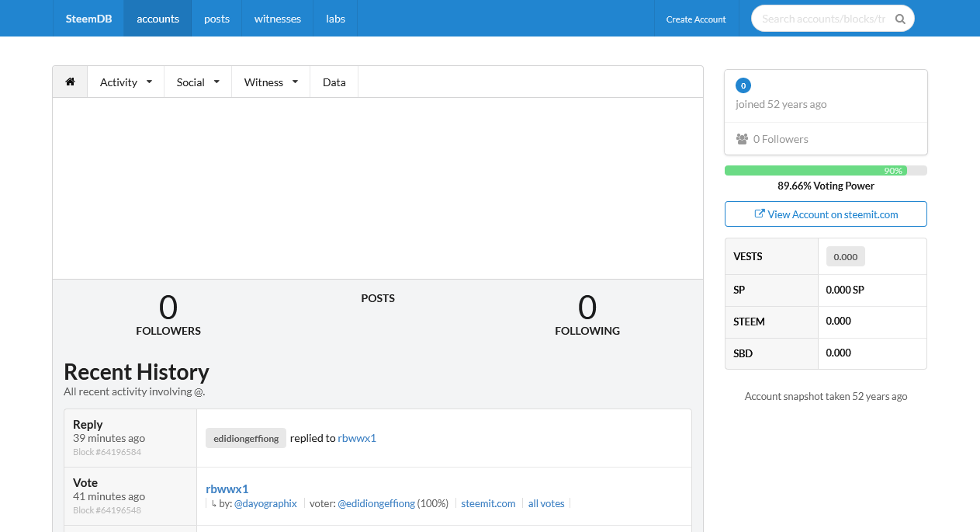Click the external link icon on View Account
980x532 pixels.
(760, 214)
